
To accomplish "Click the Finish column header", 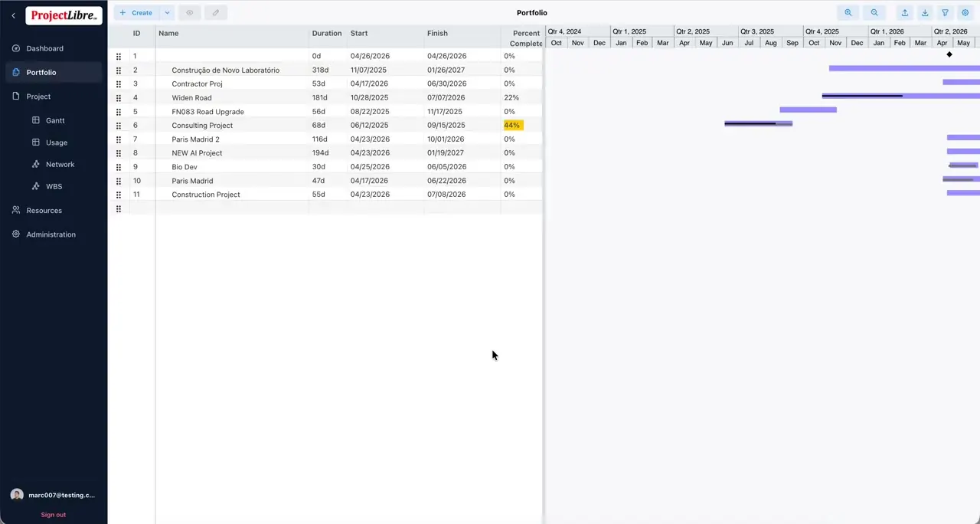I will pos(437,34).
